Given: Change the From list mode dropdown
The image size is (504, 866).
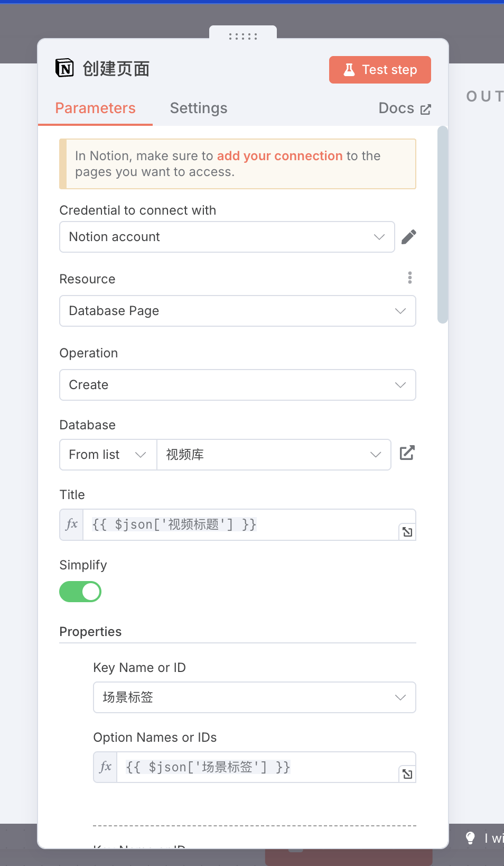Looking at the screenshot, I should 108,455.
